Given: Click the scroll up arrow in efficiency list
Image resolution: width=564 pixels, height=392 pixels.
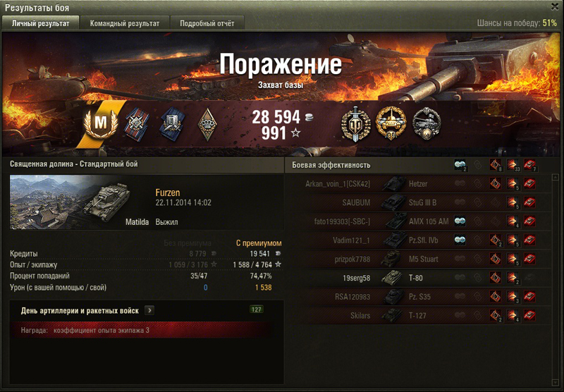Looking at the screenshot, I should [x=556, y=177].
